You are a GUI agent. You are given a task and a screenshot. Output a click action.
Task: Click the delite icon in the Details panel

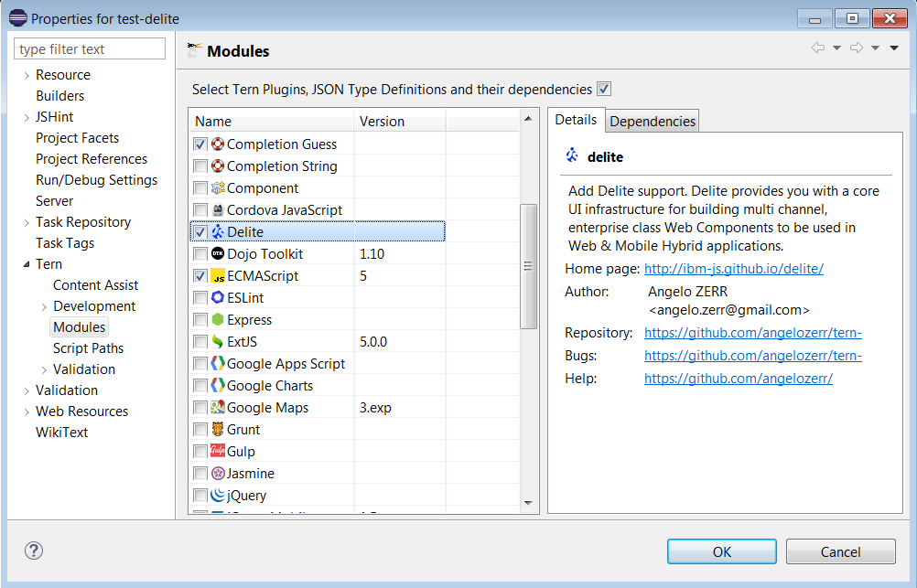tap(572, 155)
